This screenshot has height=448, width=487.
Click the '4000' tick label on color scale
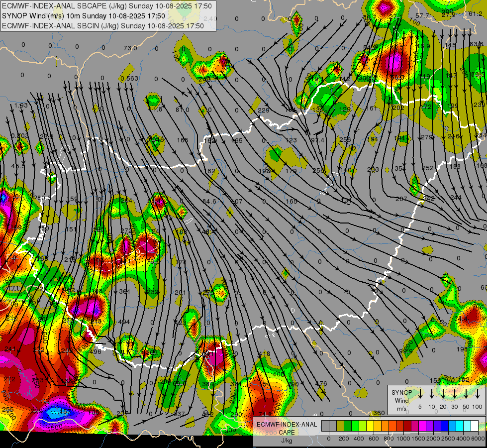pos(463,439)
